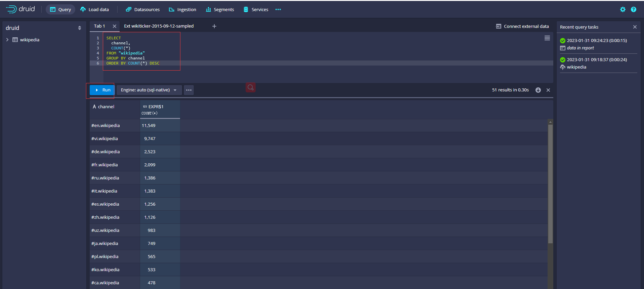
Task: Click the 2,099 count value
Action: click(150, 165)
